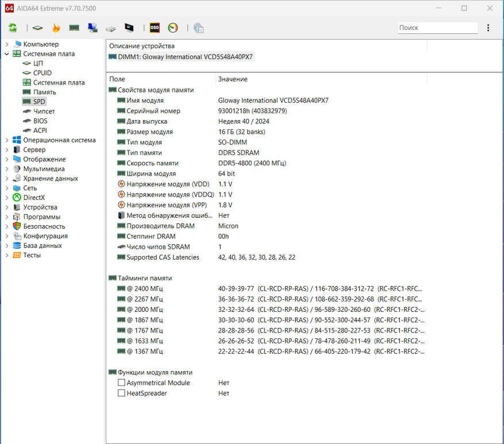
Task: Click the OSD panel toolbar icon
Action: point(155,28)
